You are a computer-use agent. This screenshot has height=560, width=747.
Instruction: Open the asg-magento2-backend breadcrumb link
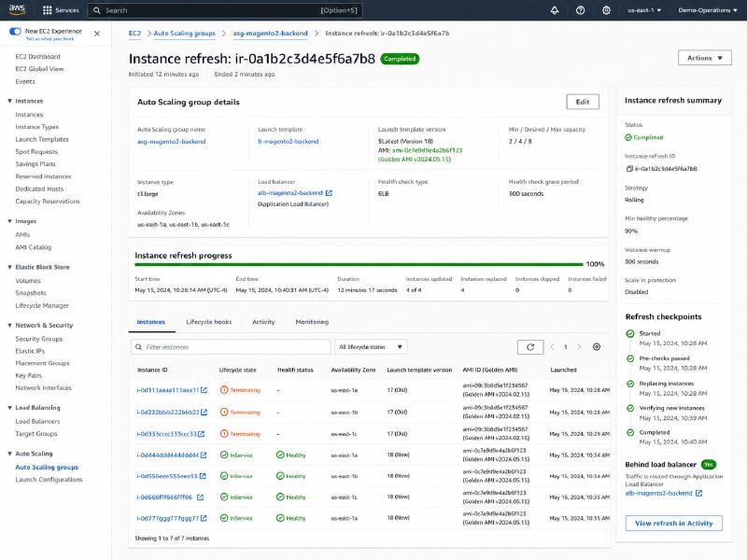click(270, 34)
